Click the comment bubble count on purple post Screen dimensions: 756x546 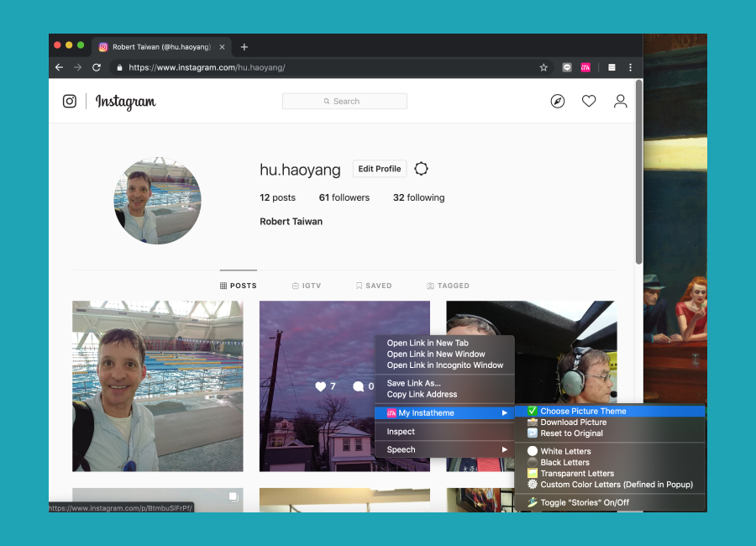coord(364,386)
